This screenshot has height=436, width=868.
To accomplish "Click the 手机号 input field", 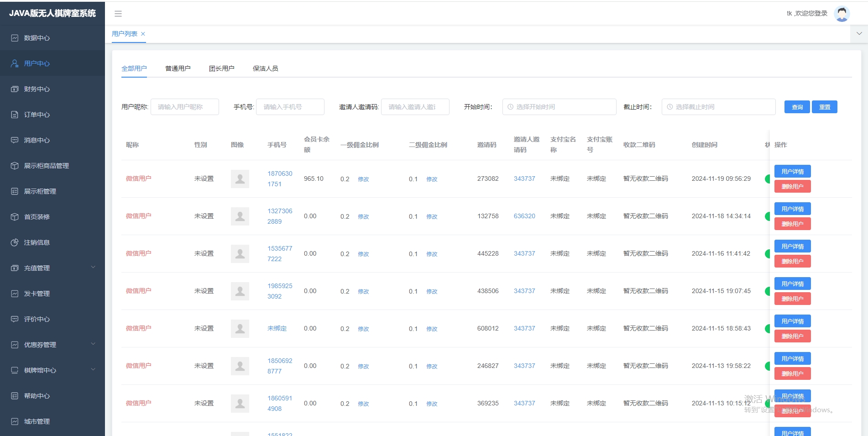I will pyautogui.click(x=290, y=107).
